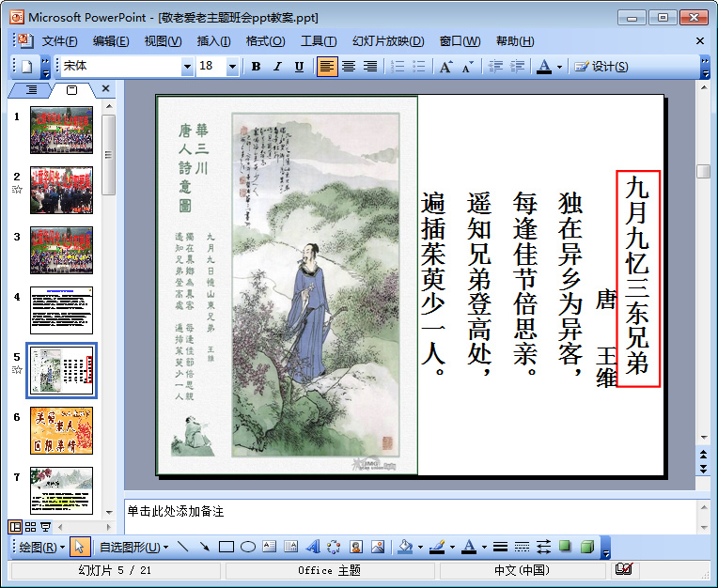Expand fill color dropdown arrow
This screenshot has width=718, height=588.
tap(420, 547)
